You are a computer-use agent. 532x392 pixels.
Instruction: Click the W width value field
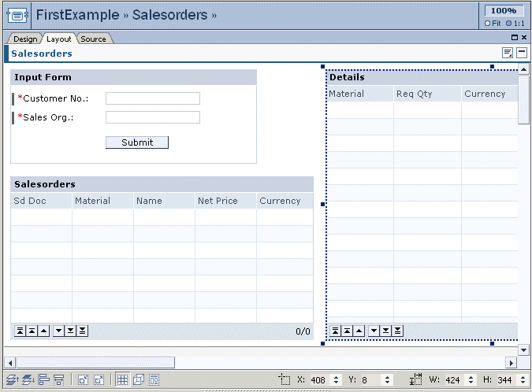456,380
